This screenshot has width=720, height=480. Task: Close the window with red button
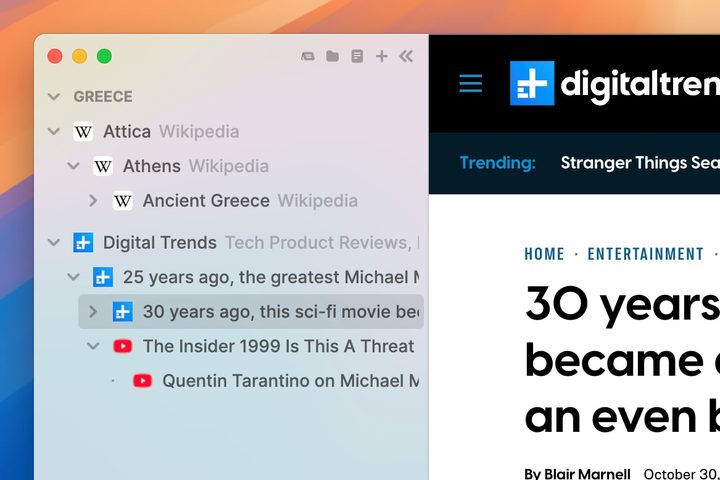(x=55, y=56)
